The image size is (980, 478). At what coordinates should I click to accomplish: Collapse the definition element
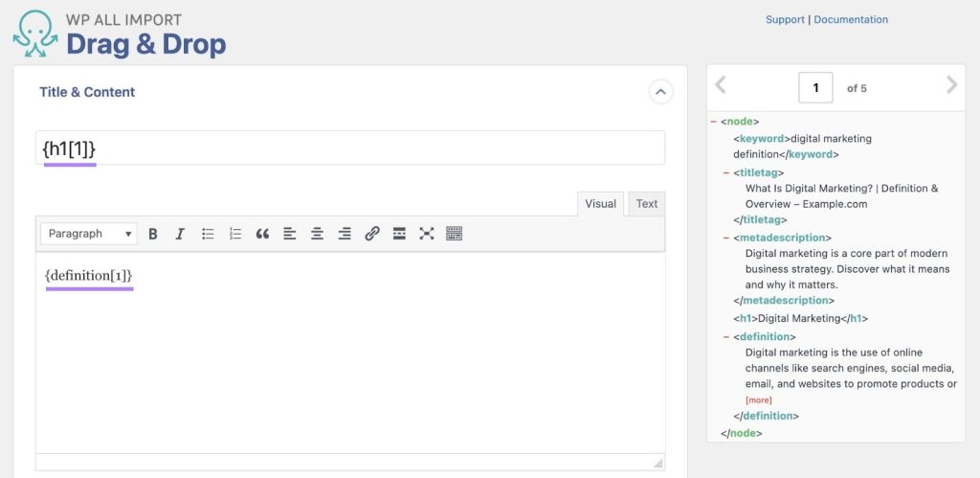pyautogui.click(x=726, y=336)
